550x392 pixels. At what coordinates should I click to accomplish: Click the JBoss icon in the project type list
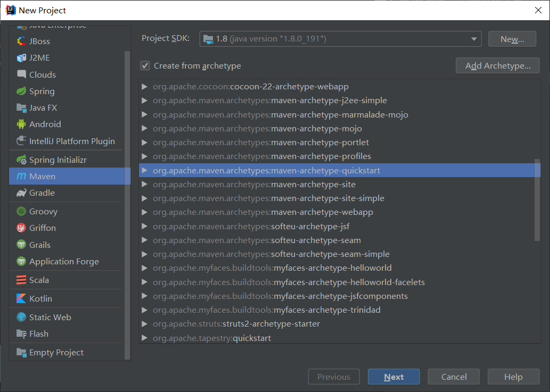21,41
